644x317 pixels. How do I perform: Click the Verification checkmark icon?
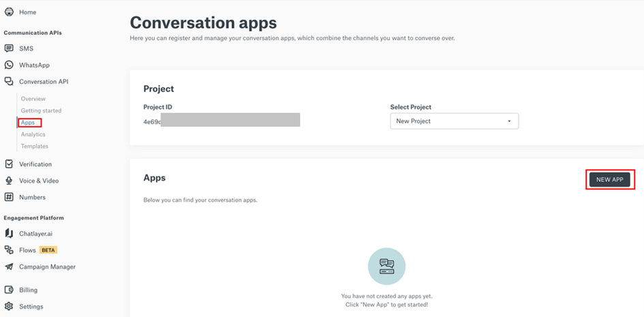point(9,164)
